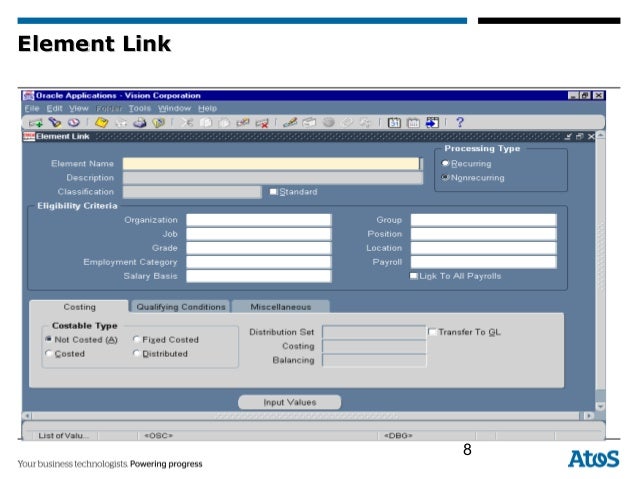Switch to the Costing tab
Screen dimensions: 638x479
coord(79,307)
